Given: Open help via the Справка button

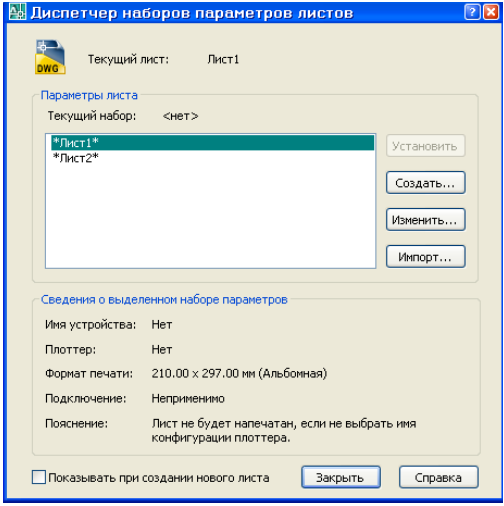Looking at the screenshot, I should point(438,477).
